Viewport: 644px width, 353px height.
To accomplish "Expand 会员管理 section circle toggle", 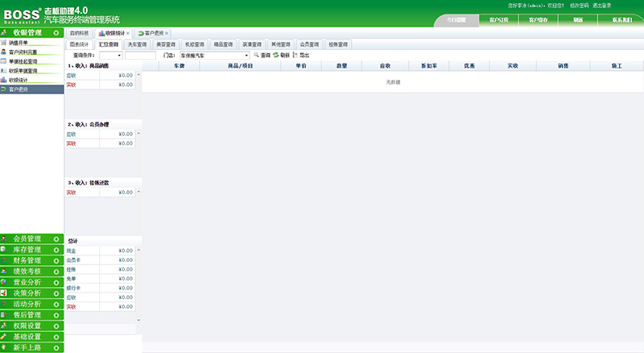I will pyautogui.click(x=56, y=239).
